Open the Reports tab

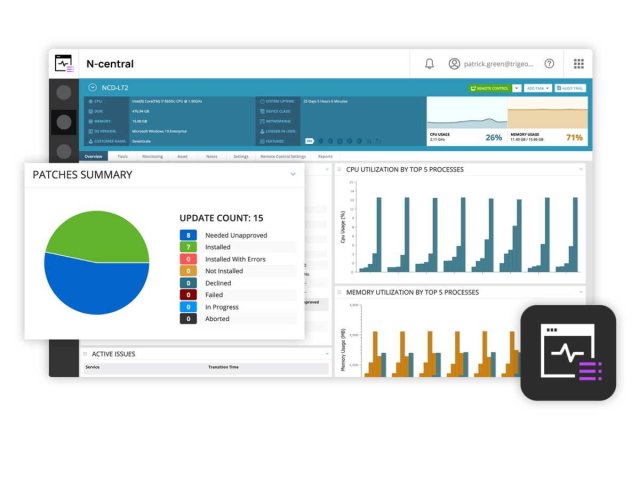pyautogui.click(x=325, y=156)
